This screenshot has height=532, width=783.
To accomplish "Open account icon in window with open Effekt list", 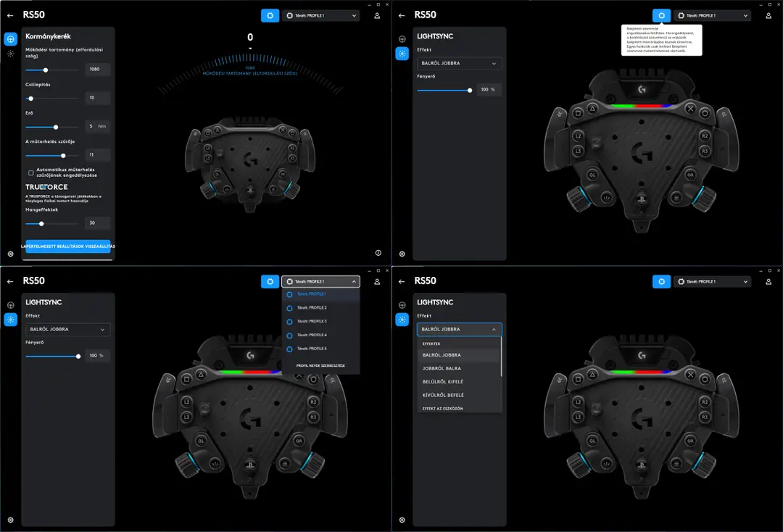I will pyautogui.click(x=768, y=281).
